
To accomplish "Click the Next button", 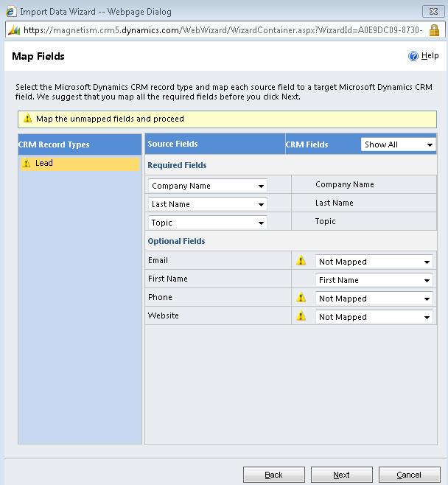I will [x=341, y=475].
